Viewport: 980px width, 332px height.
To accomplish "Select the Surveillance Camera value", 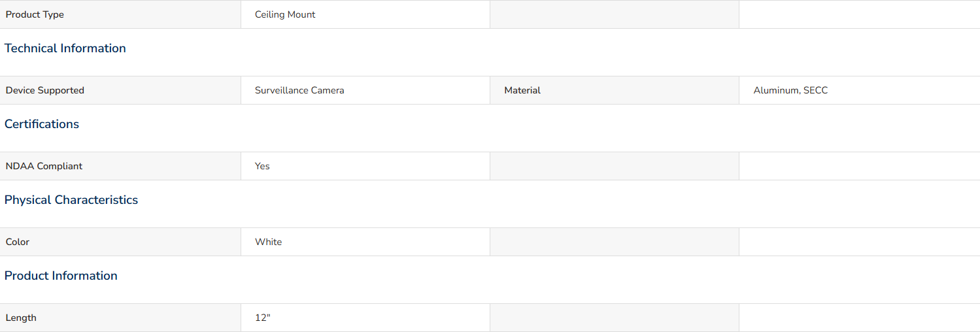I will click(x=299, y=90).
